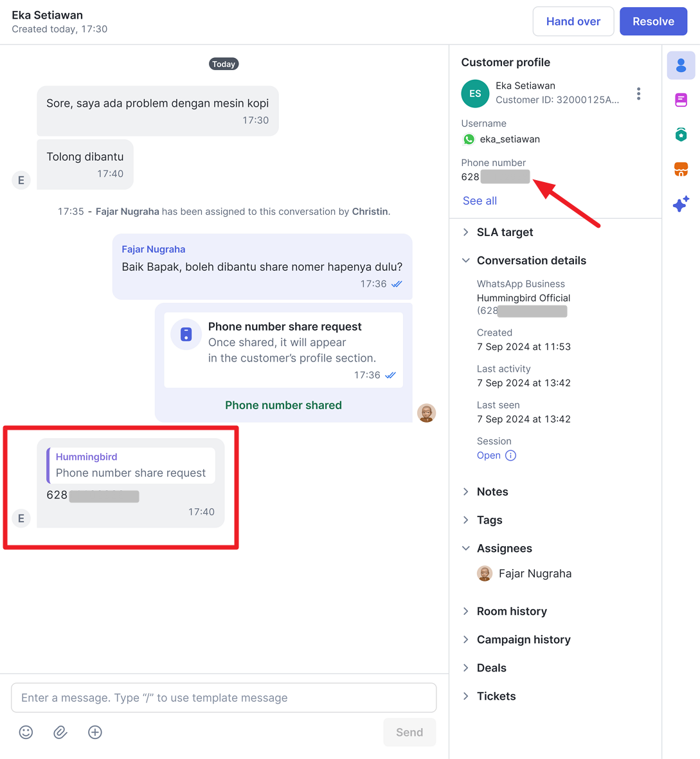Viewport: 700px width, 759px height.
Task: Click the paperclip attachment icon
Action: [60, 732]
